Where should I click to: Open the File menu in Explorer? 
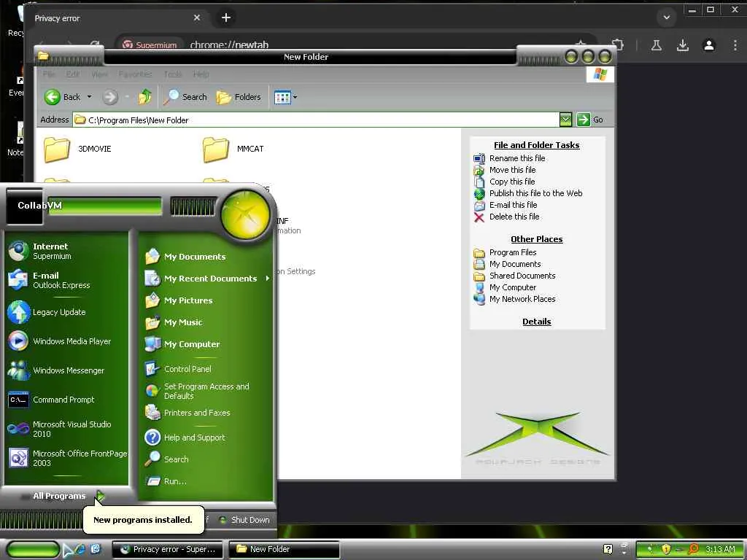(x=48, y=74)
